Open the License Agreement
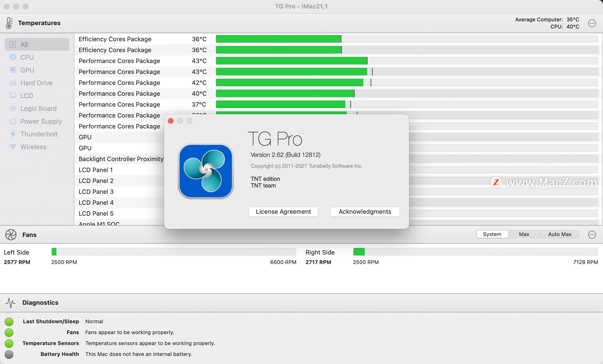Image resolution: width=603 pixels, height=364 pixels. coord(283,212)
